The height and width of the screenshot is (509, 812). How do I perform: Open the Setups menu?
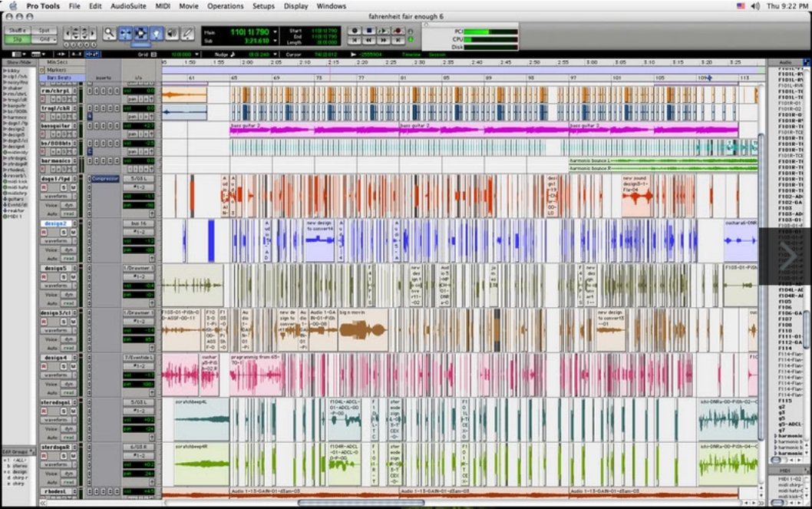(x=263, y=6)
